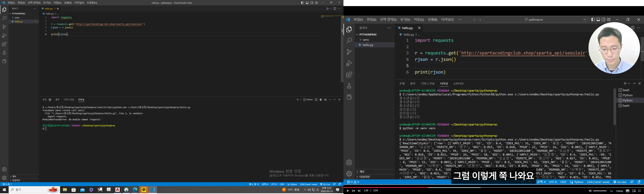Exit fullscreen in the video player
Screen dimensions: 644x194
pyautogui.click(x=640, y=191)
